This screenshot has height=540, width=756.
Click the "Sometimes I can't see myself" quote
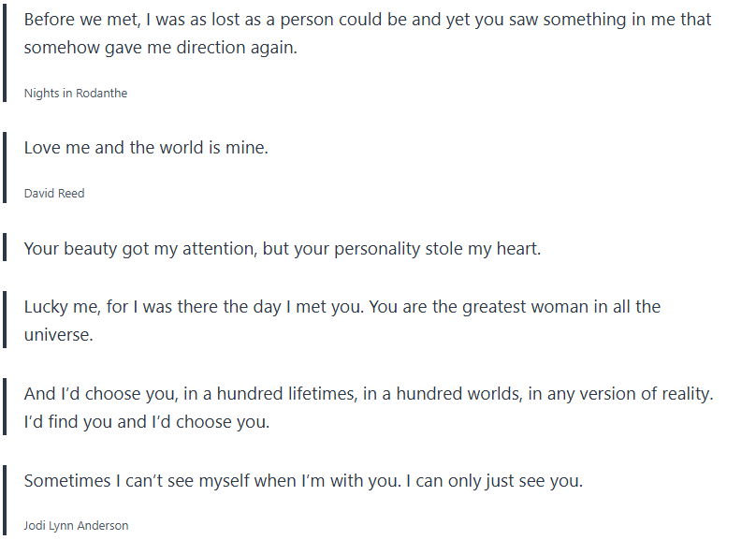click(303, 481)
